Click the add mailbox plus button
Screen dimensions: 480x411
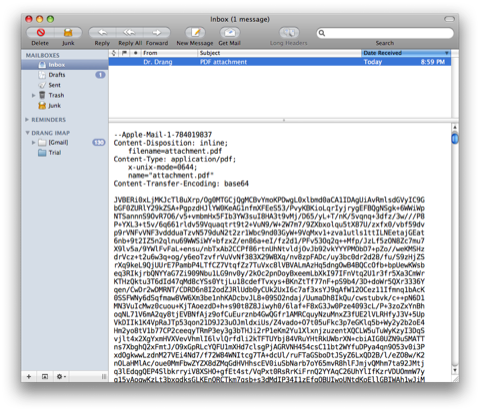pos(29,376)
